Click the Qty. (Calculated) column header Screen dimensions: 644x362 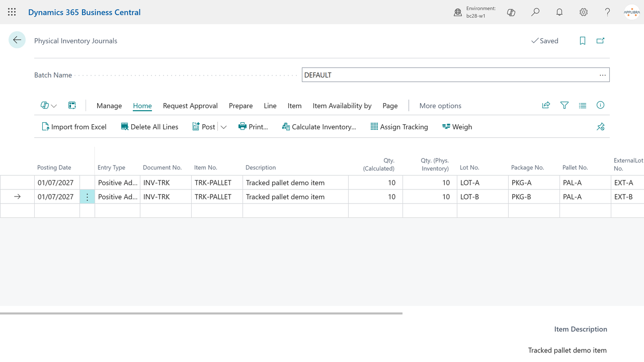379,164
